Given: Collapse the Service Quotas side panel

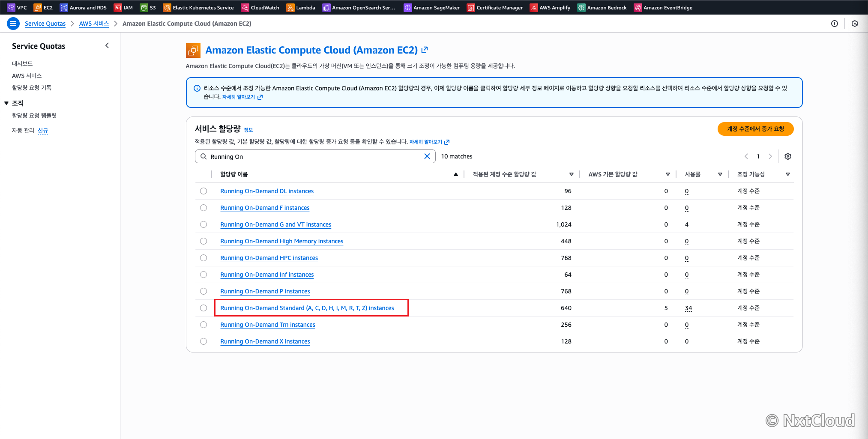Looking at the screenshot, I should pos(107,45).
